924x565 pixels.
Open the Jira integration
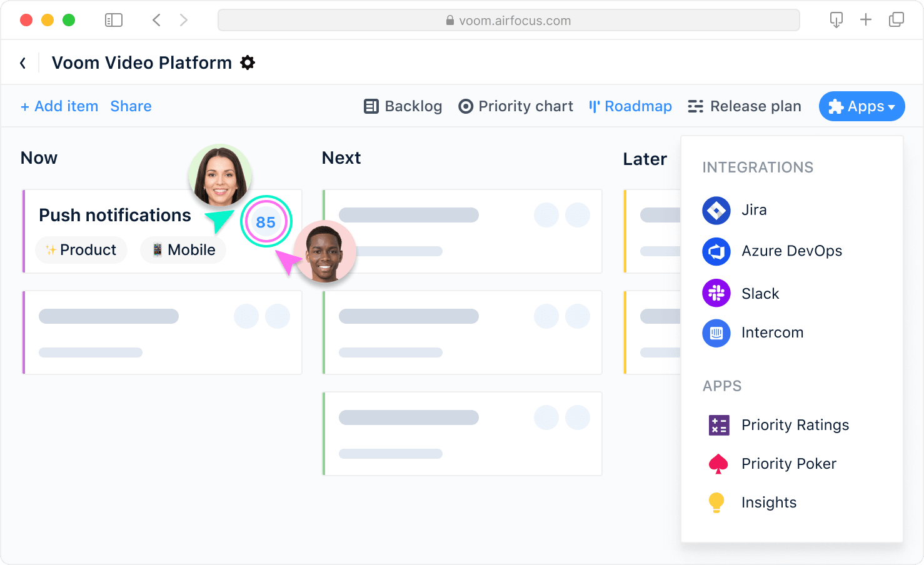click(716, 211)
